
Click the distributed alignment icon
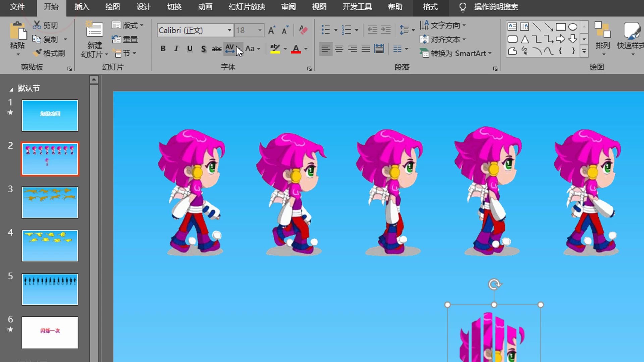[x=379, y=49]
